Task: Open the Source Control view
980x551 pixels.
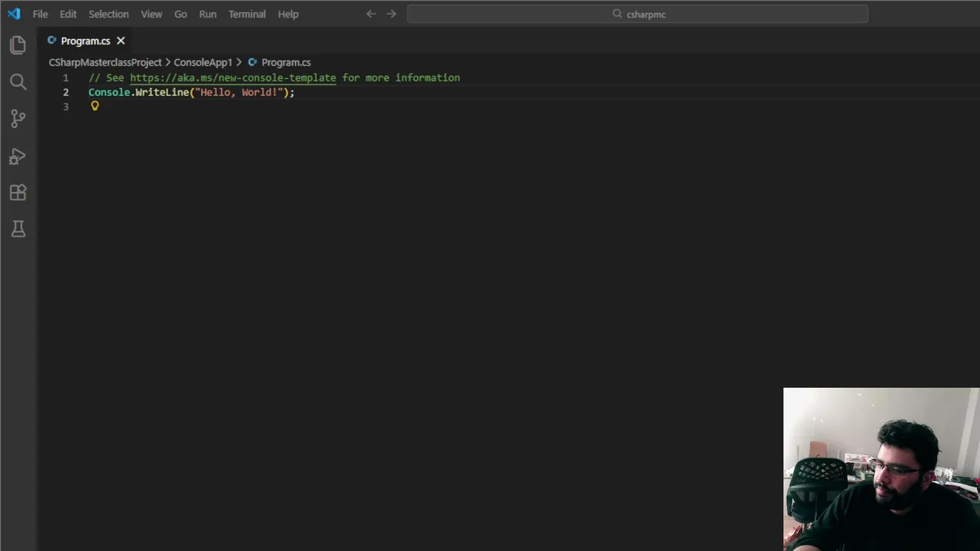Action: pyautogui.click(x=18, y=119)
